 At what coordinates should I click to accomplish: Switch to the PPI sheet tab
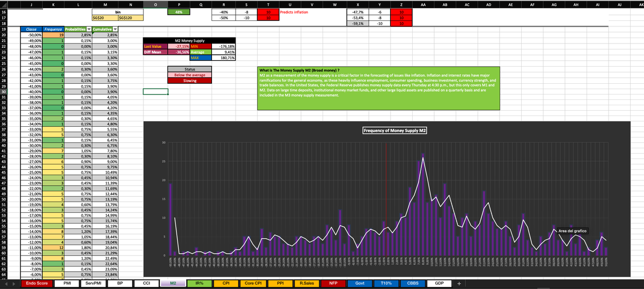tap(280, 283)
